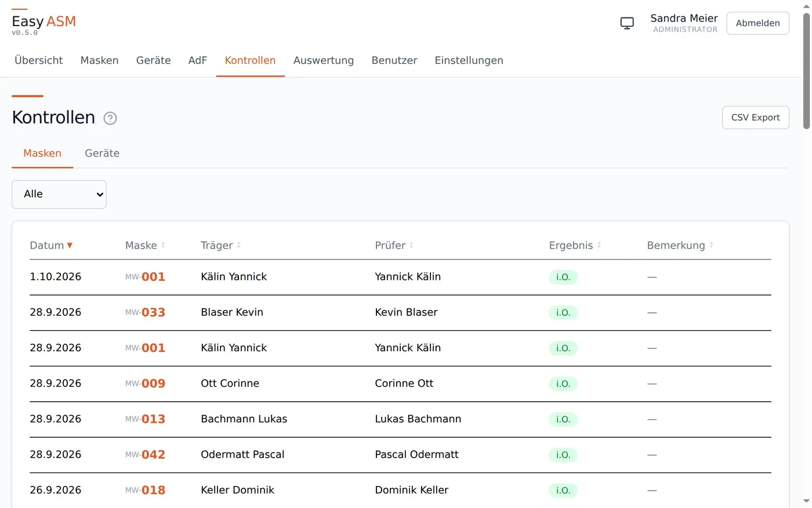
Task: Open the Alle filter dropdown
Action: 59,194
